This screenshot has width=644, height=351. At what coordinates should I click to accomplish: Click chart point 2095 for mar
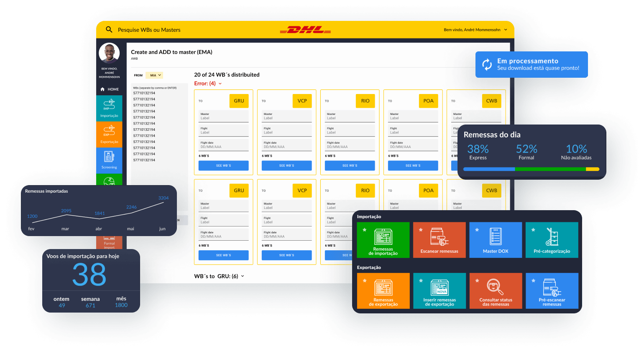66,211
